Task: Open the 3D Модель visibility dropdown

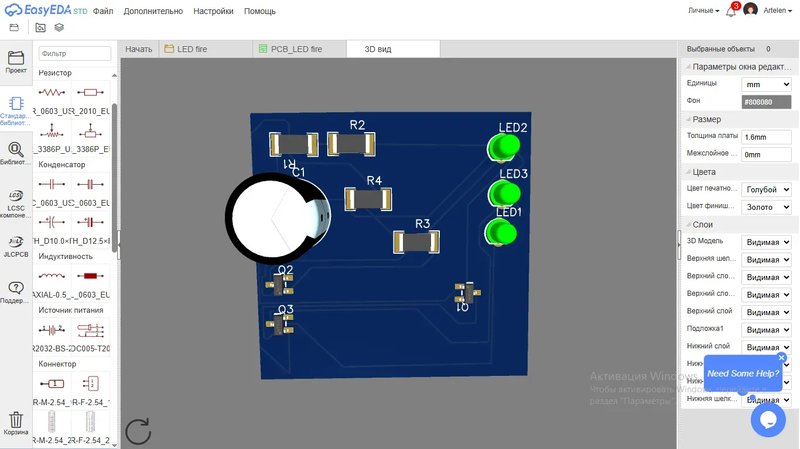Action: (x=766, y=242)
